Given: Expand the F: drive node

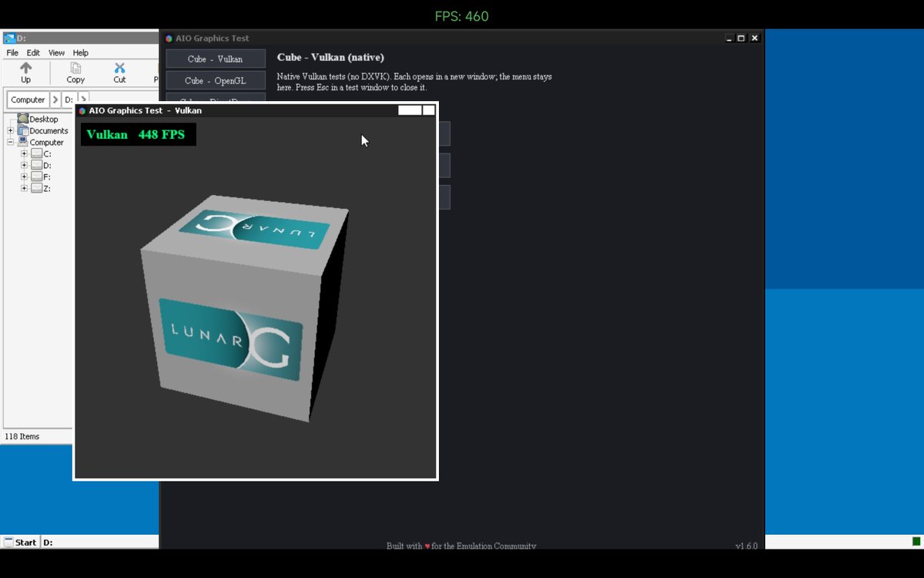Looking at the screenshot, I should point(24,176).
